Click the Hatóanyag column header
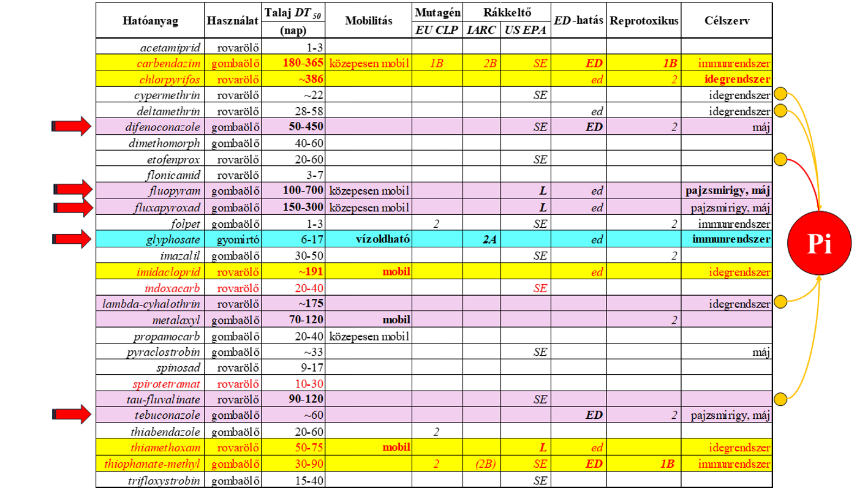Screen dimensions: 868x488 point(150,21)
